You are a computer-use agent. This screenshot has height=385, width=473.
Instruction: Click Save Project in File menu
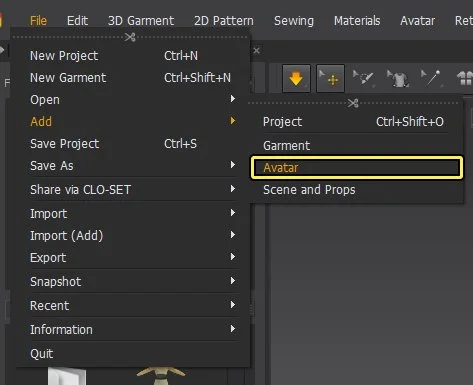click(132, 144)
